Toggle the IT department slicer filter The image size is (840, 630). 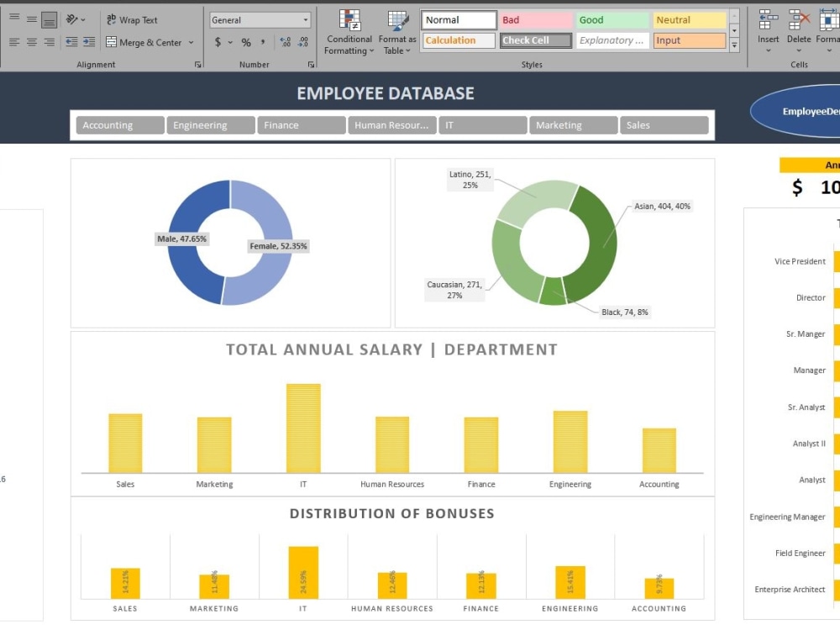coord(482,124)
